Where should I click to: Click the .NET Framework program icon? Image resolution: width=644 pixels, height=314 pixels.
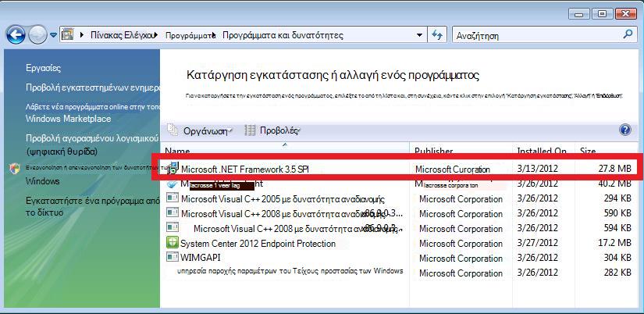point(171,169)
